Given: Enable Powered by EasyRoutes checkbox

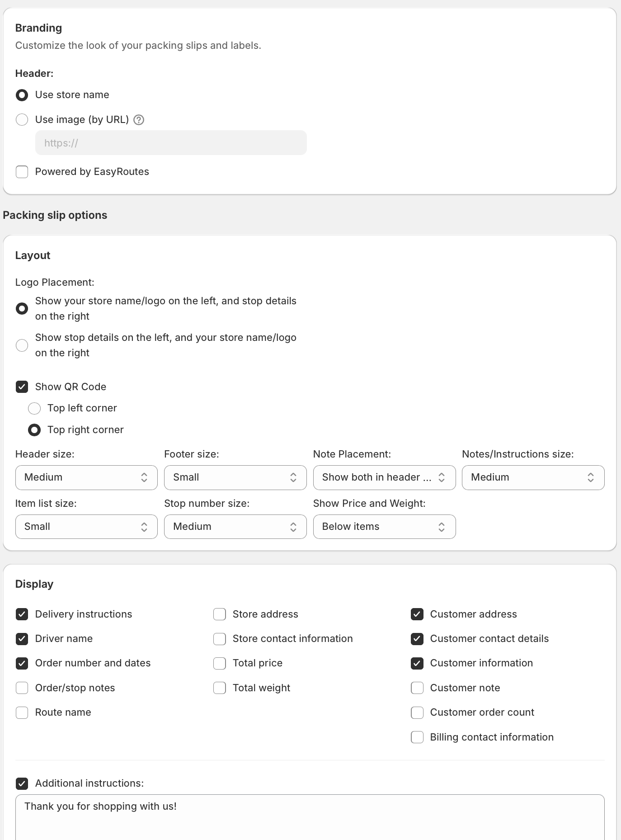Looking at the screenshot, I should click(x=22, y=172).
